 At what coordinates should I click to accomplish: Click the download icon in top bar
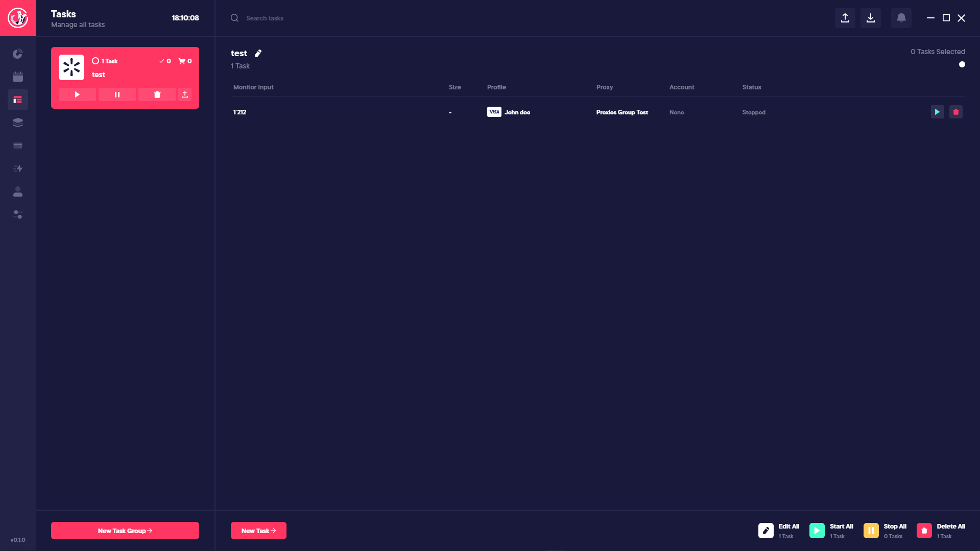point(870,18)
